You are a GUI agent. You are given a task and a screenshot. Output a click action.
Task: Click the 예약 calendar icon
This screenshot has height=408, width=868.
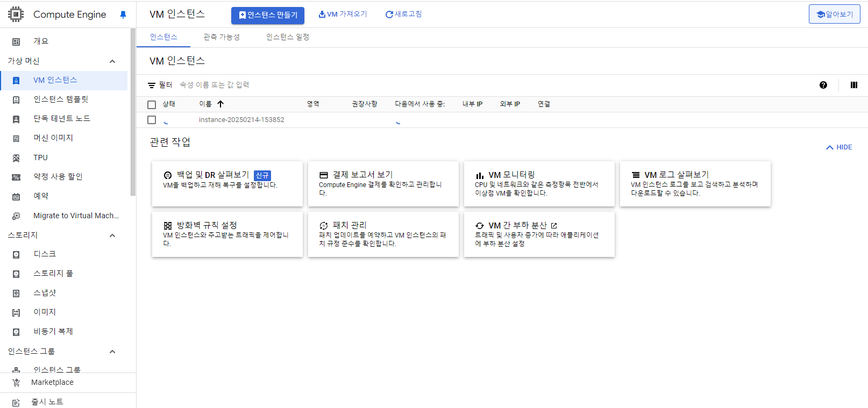point(16,197)
